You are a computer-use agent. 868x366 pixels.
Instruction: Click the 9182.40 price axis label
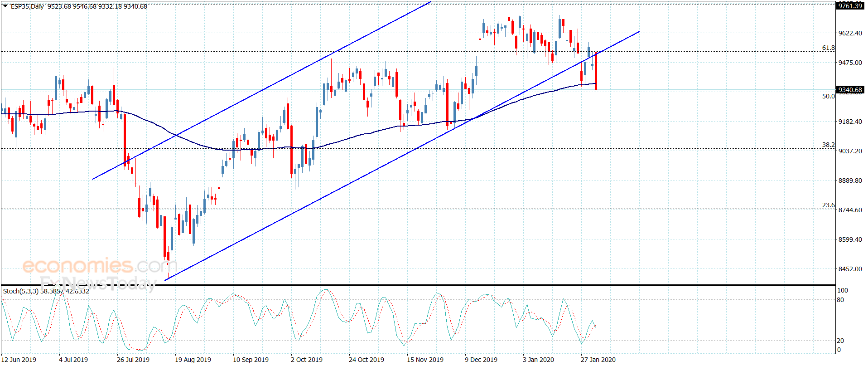850,122
